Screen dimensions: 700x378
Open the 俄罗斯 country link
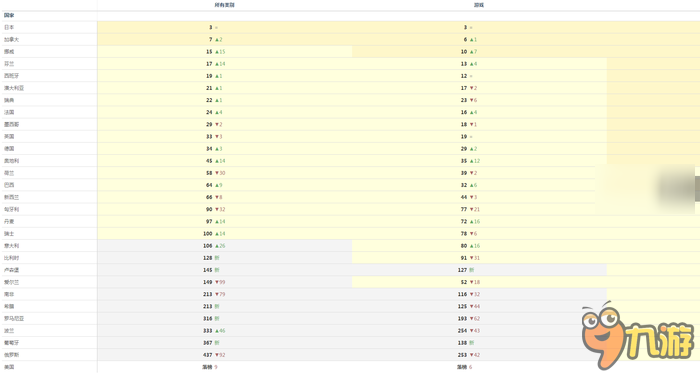[x=12, y=355]
